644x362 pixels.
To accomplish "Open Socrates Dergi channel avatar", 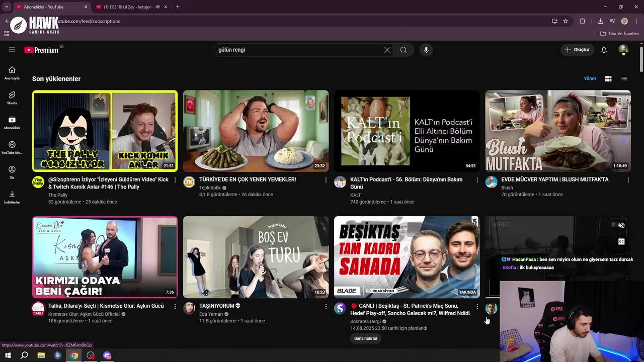I will (340, 308).
